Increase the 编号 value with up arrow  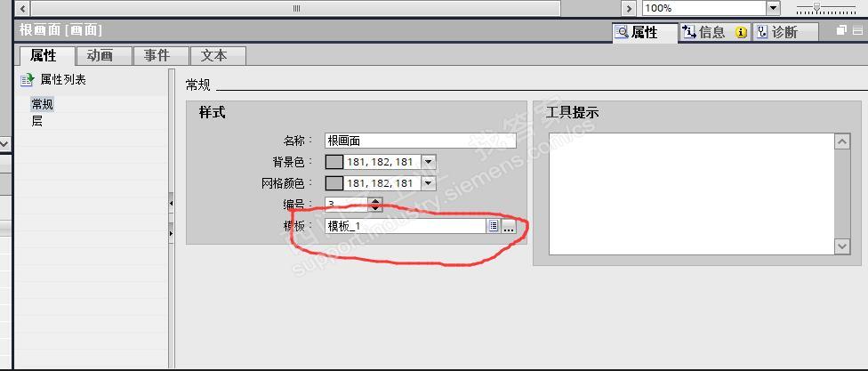375,201
